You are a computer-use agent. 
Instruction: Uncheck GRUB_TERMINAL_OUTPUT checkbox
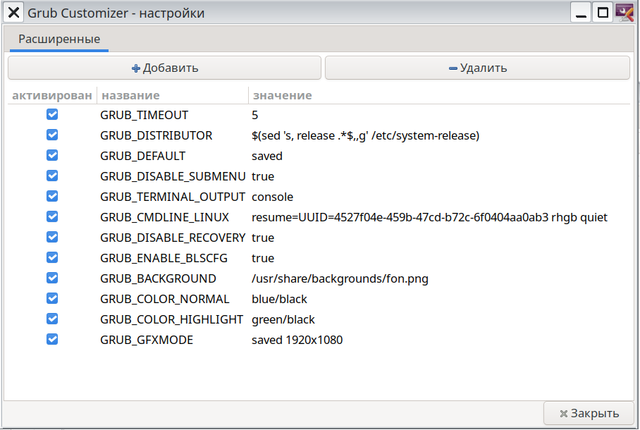[52, 196]
